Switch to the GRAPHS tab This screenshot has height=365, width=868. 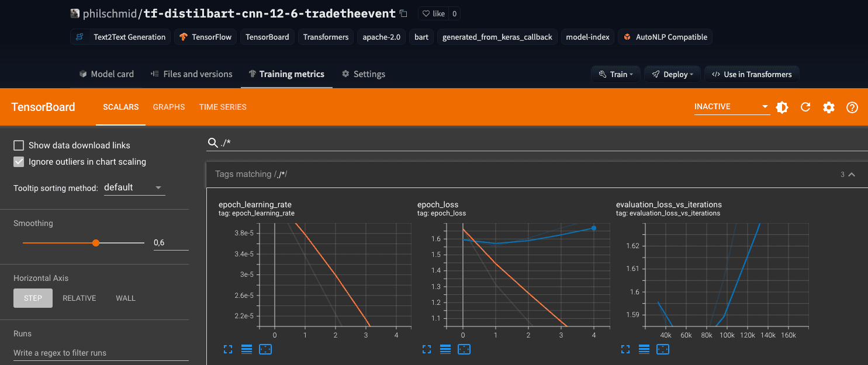pos(169,107)
